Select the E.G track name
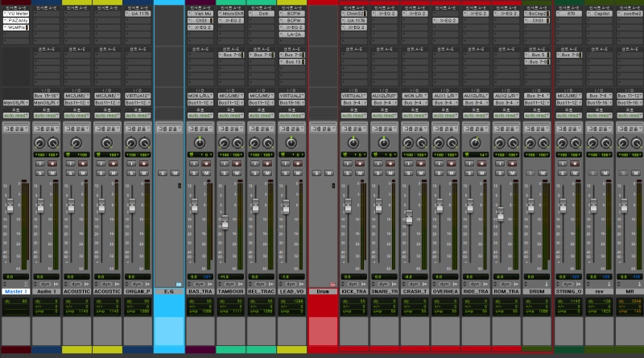 click(168, 291)
